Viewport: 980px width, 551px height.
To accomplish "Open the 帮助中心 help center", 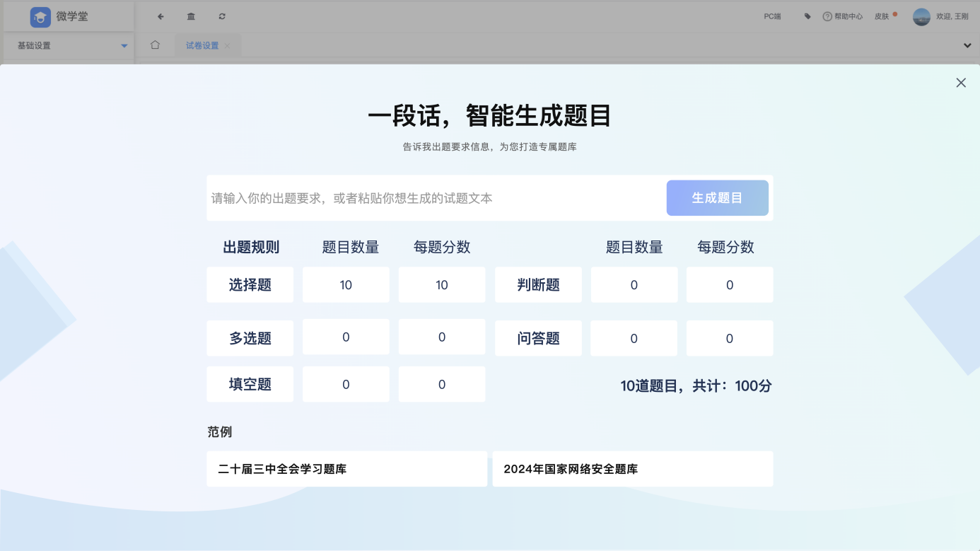I will (843, 16).
